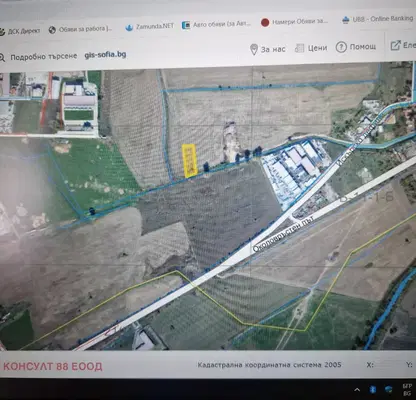416x400 pixels.
Task: Open Подробно търсене advanced search
Action: (44, 57)
